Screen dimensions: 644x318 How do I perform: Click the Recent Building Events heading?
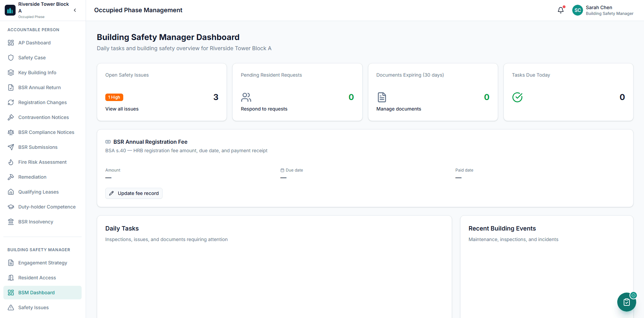(502, 228)
